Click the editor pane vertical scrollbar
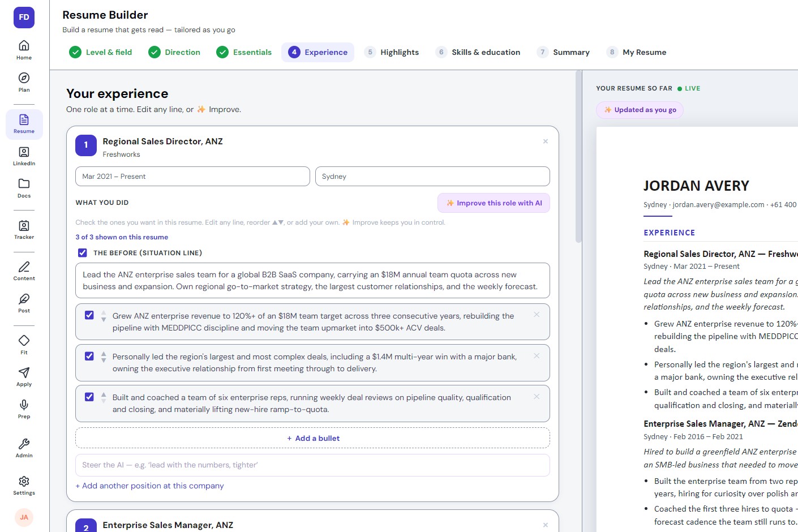 578,157
